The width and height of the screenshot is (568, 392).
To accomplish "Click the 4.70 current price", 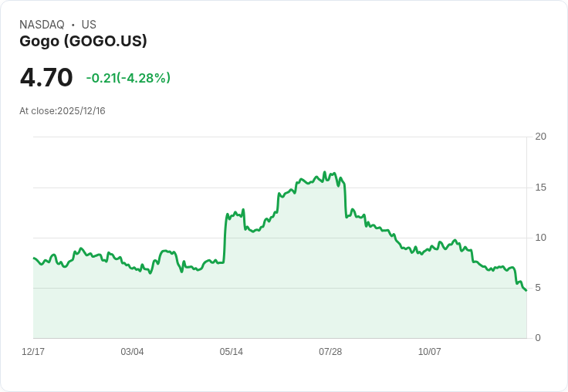I will 46,77.
